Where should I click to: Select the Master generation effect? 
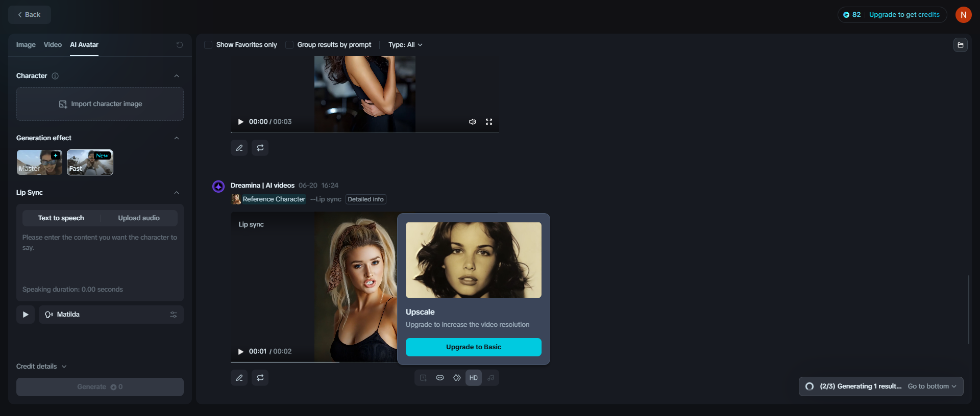(x=39, y=162)
